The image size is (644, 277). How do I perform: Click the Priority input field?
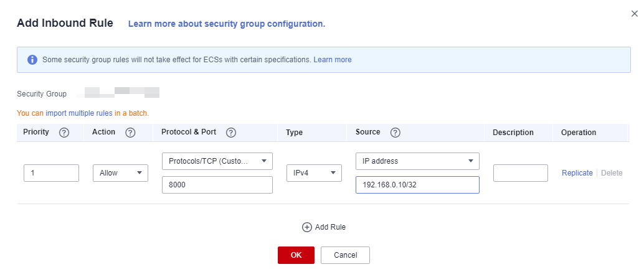tap(51, 173)
